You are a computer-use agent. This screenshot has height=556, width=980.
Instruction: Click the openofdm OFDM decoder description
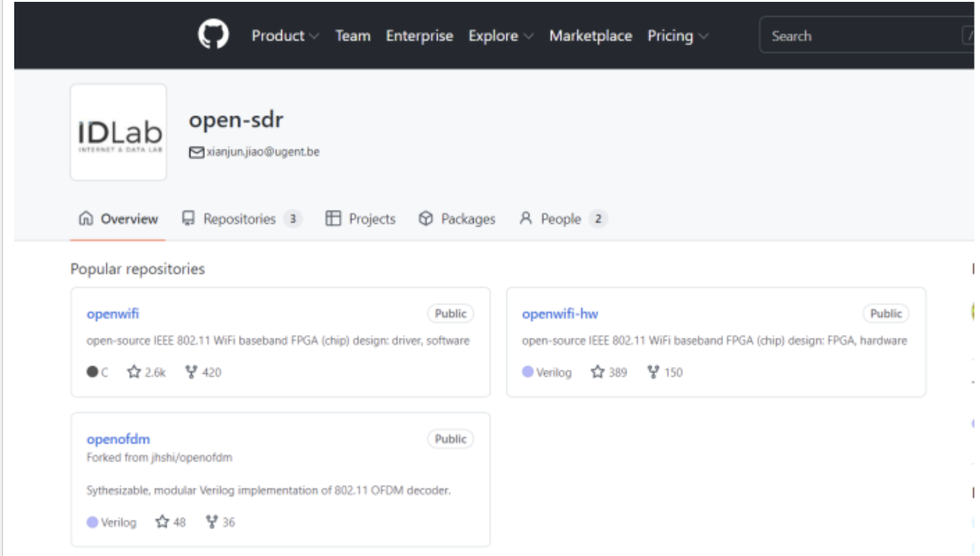[x=269, y=491]
